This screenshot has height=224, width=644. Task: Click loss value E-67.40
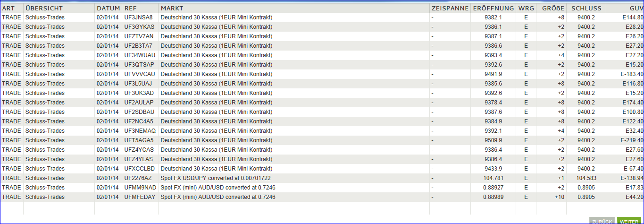click(634, 169)
